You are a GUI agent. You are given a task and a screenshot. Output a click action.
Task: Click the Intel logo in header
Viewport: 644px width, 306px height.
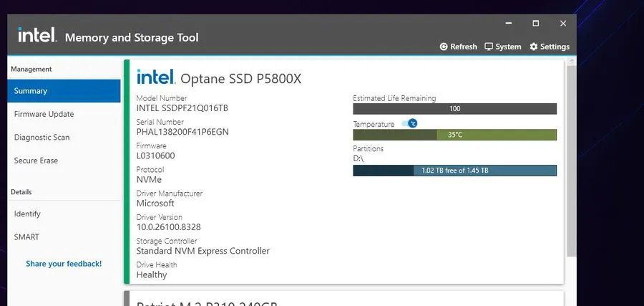point(37,35)
